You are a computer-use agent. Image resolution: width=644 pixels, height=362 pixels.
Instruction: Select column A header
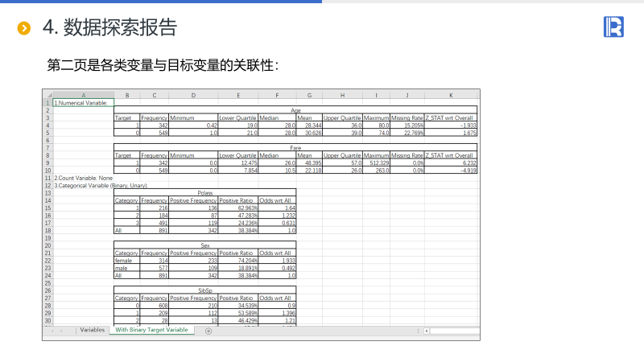click(84, 95)
